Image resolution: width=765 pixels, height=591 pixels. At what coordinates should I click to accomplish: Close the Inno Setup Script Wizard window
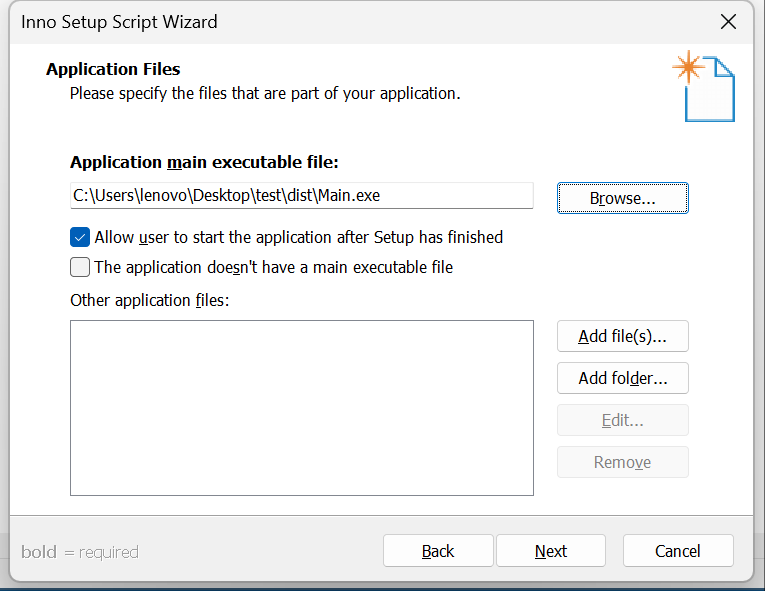(x=728, y=22)
